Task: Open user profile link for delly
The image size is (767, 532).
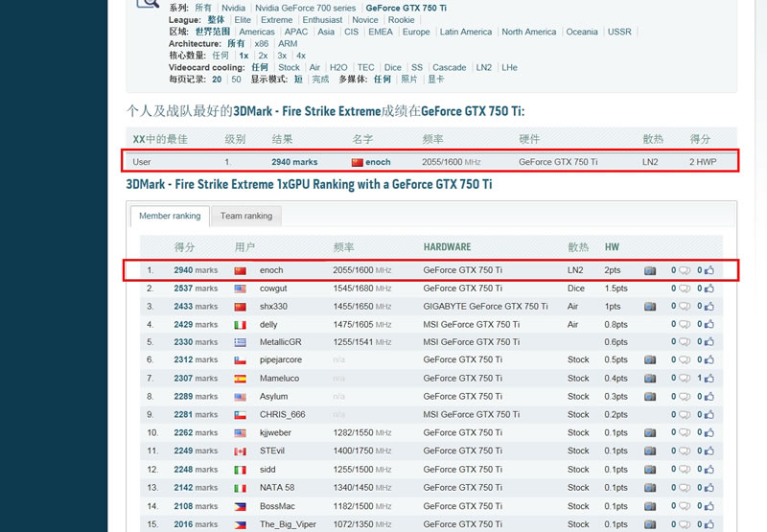Action: tap(268, 325)
